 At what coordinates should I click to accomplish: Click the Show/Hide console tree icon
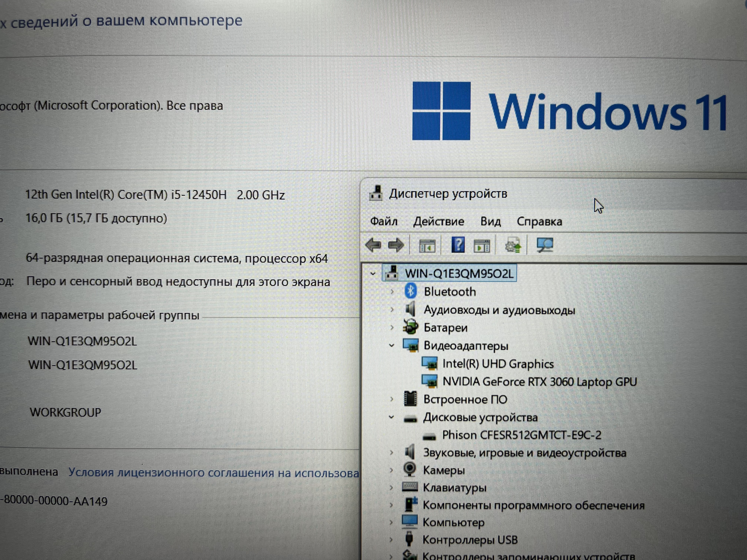click(427, 246)
